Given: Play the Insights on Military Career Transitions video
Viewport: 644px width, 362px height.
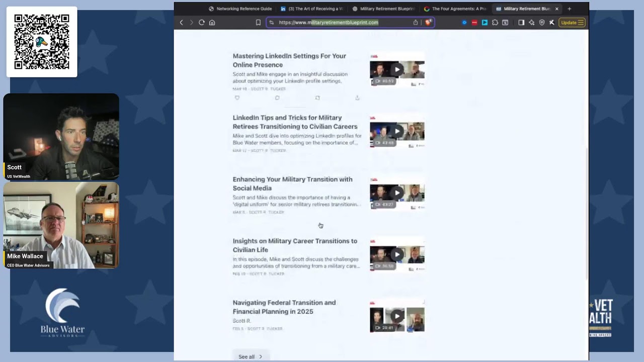Looking at the screenshot, I should (x=397, y=254).
